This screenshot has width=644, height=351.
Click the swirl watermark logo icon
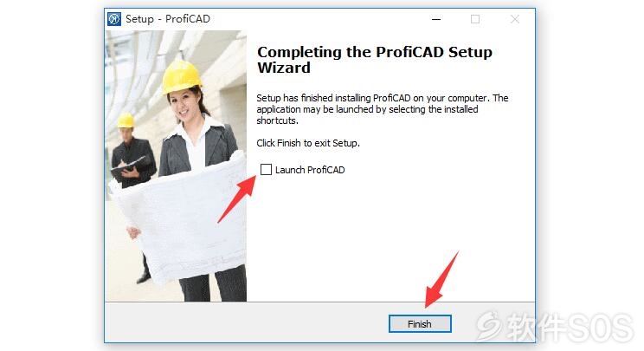tap(489, 325)
